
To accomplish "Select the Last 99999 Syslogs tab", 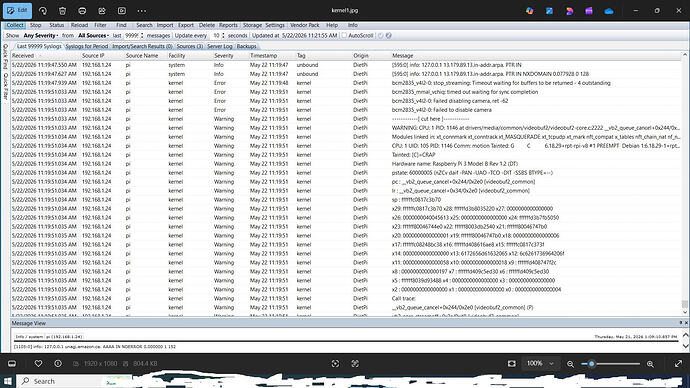I will (39, 46).
